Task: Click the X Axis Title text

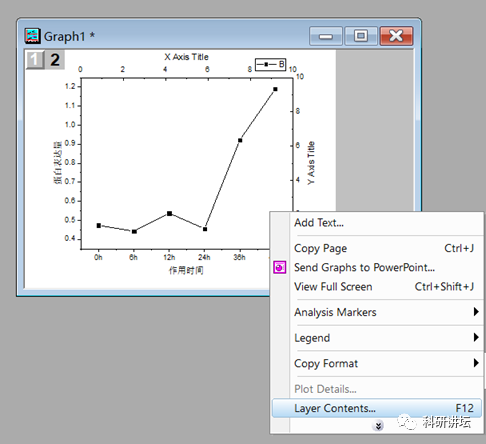Action: [x=186, y=57]
